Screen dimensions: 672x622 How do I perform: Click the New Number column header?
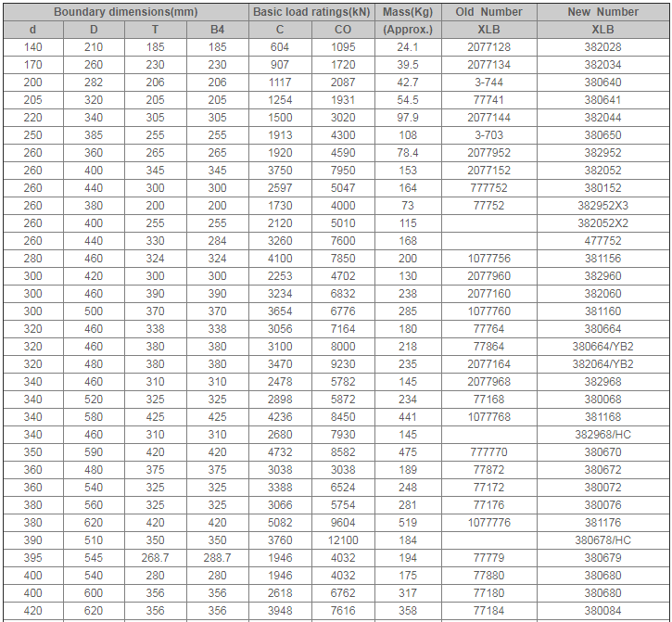click(602, 12)
